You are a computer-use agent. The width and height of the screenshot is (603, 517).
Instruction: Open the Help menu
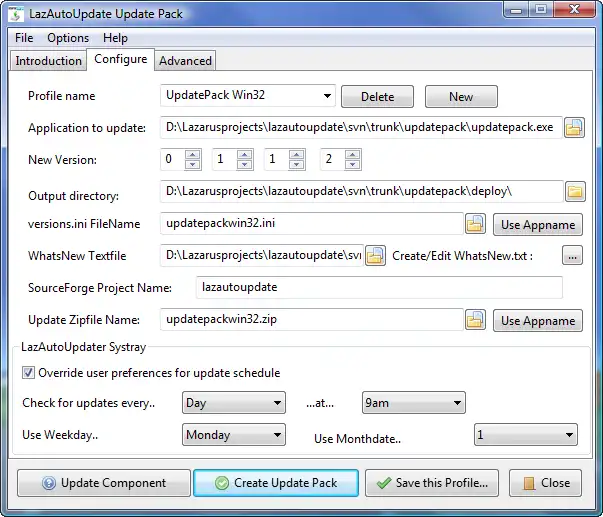click(x=115, y=38)
